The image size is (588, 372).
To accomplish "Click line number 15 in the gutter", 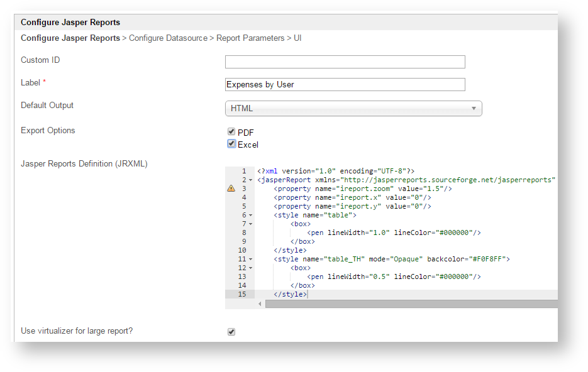I will coord(242,295).
